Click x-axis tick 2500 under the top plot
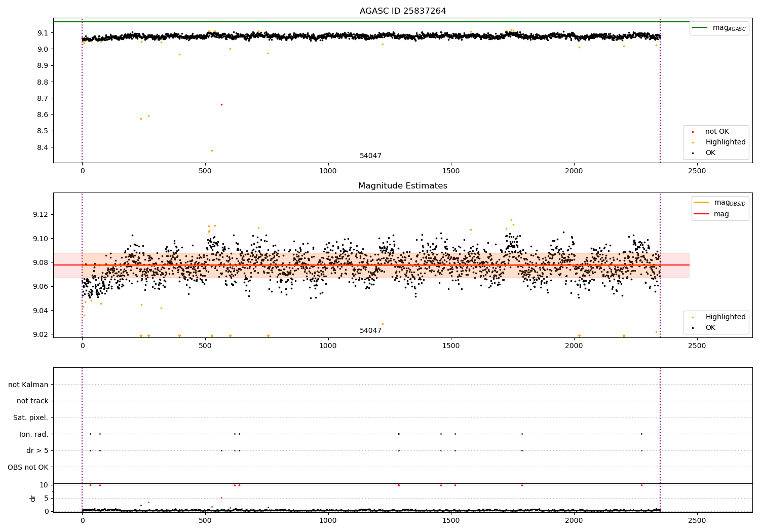760x532 pixels. tap(697, 171)
